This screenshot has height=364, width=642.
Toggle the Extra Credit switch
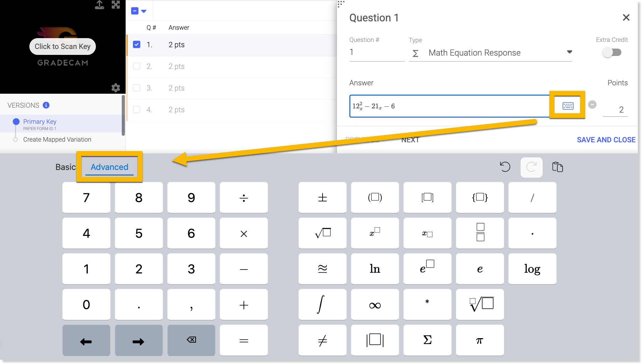pyautogui.click(x=612, y=52)
